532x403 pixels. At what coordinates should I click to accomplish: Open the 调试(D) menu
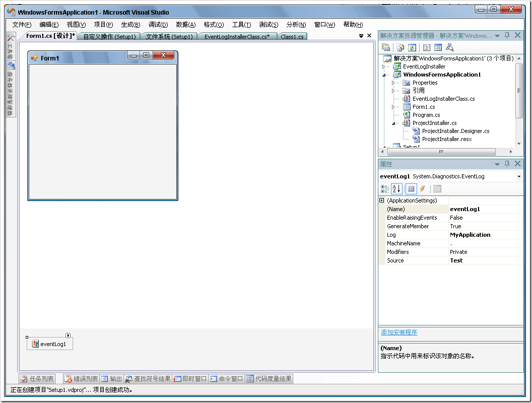(x=158, y=24)
